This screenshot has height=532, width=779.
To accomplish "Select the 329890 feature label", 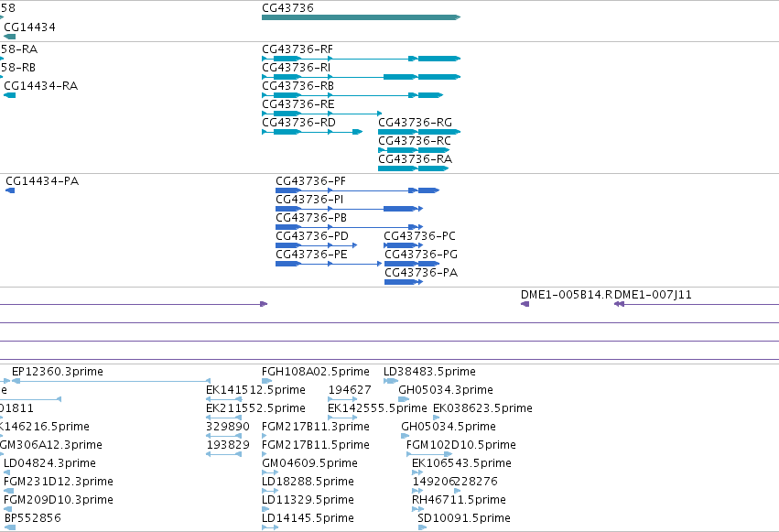I will (228, 428).
